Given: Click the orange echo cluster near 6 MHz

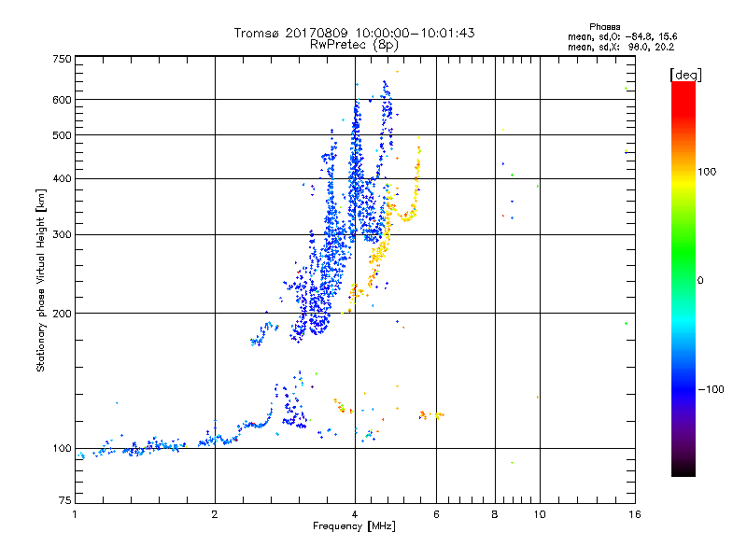Looking at the screenshot, I should [431, 415].
